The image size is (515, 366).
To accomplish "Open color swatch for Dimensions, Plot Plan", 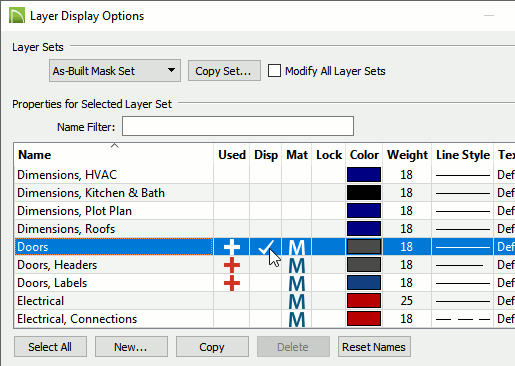I will pyautogui.click(x=364, y=211).
